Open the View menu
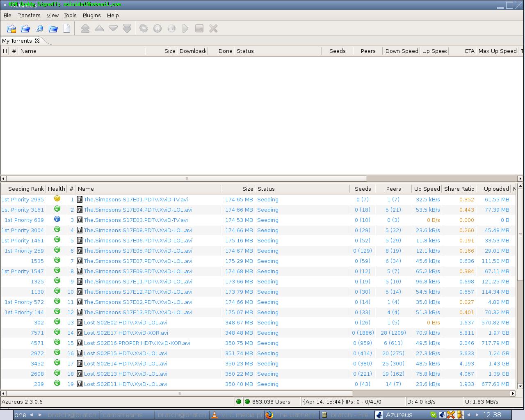The height and width of the screenshot is (420, 525). point(52,15)
